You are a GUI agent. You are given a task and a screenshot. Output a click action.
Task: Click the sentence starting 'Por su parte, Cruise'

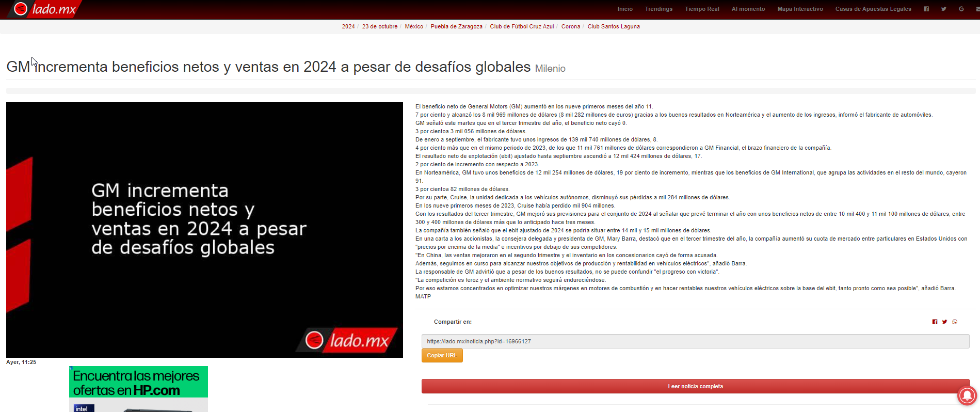click(x=573, y=197)
